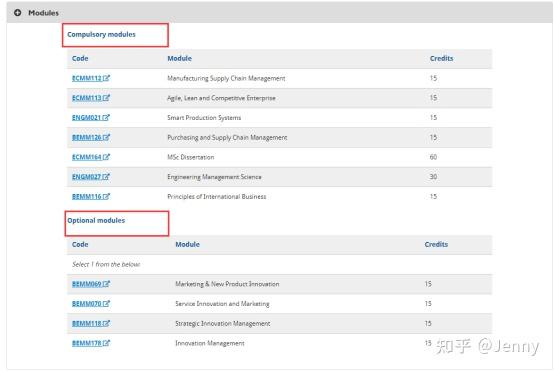Open external link icon beside ECMM112

click(106, 78)
